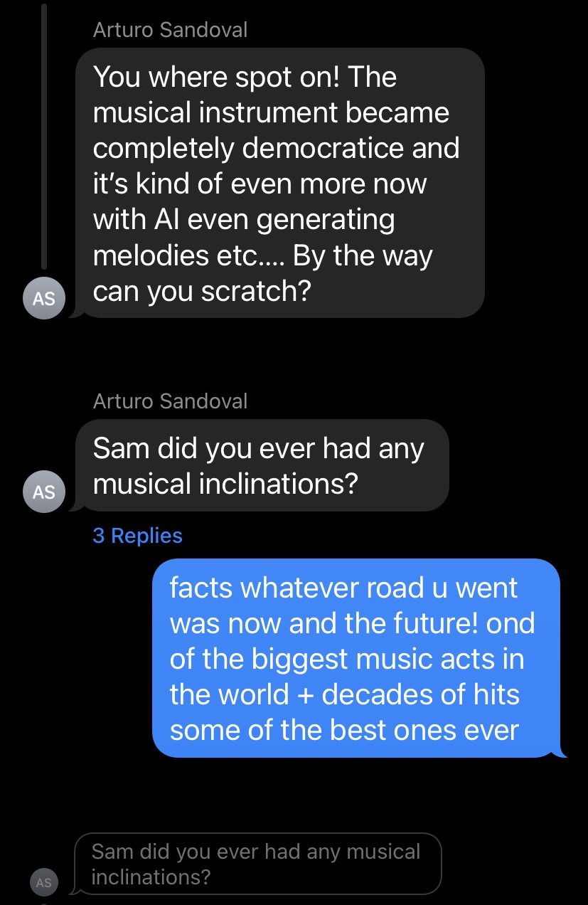Click "was now and the future! ond" line
Viewport: 588px width, 905px height.
[x=353, y=623]
